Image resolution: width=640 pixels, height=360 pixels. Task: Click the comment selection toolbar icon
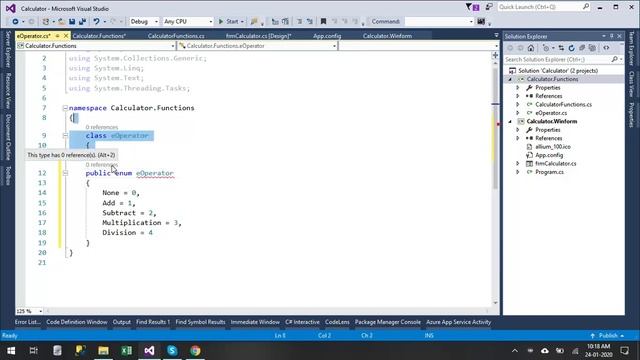[x=300, y=22]
